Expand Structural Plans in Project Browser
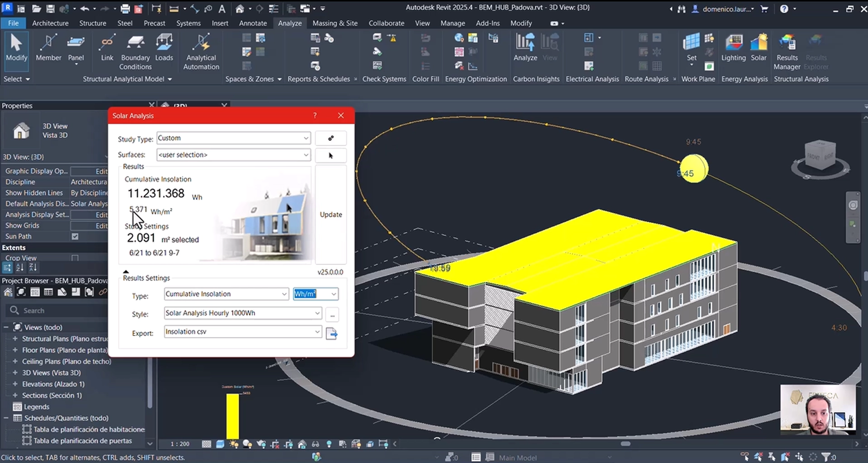 (x=15, y=339)
